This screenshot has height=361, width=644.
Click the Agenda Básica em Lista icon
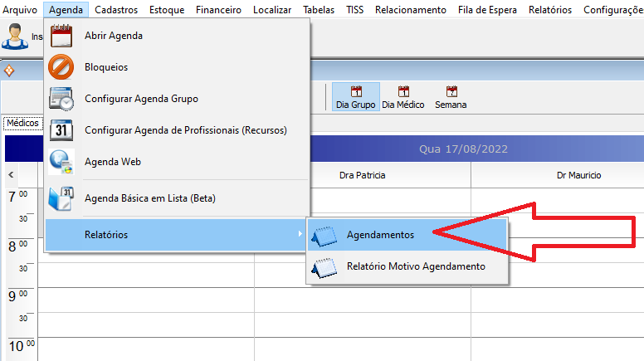[62, 199]
